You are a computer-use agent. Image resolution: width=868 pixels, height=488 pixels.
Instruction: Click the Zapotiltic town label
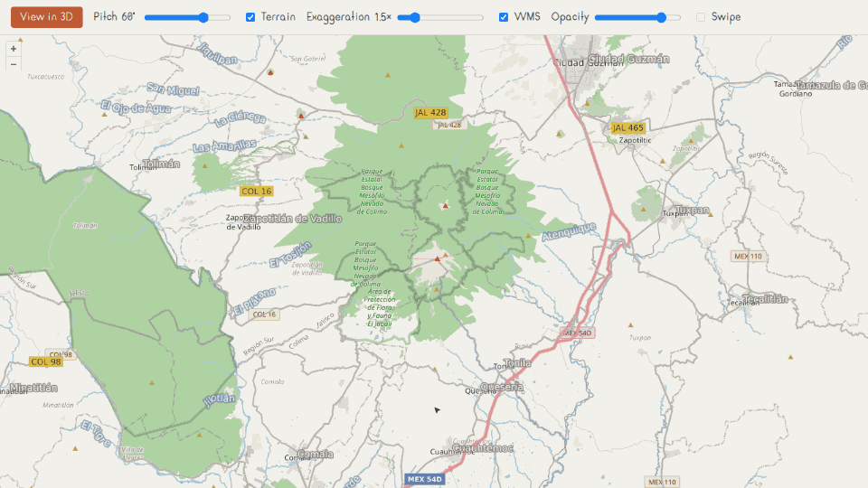pos(635,140)
